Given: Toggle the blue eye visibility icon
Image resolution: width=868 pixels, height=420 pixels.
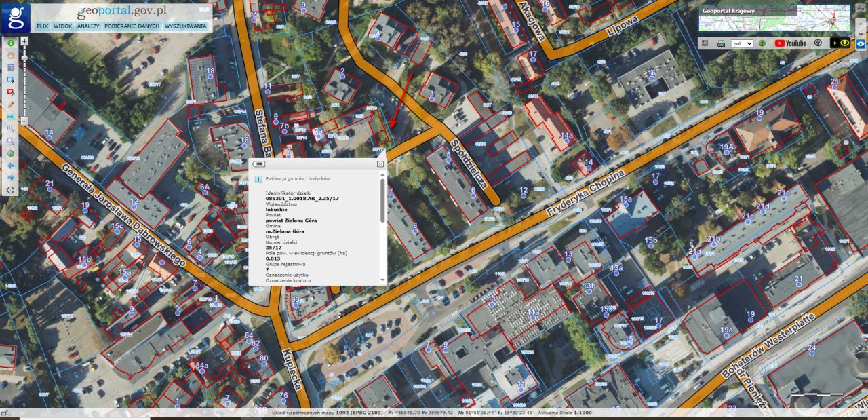Looking at the screenshot, I should click(x=861, y=43).
